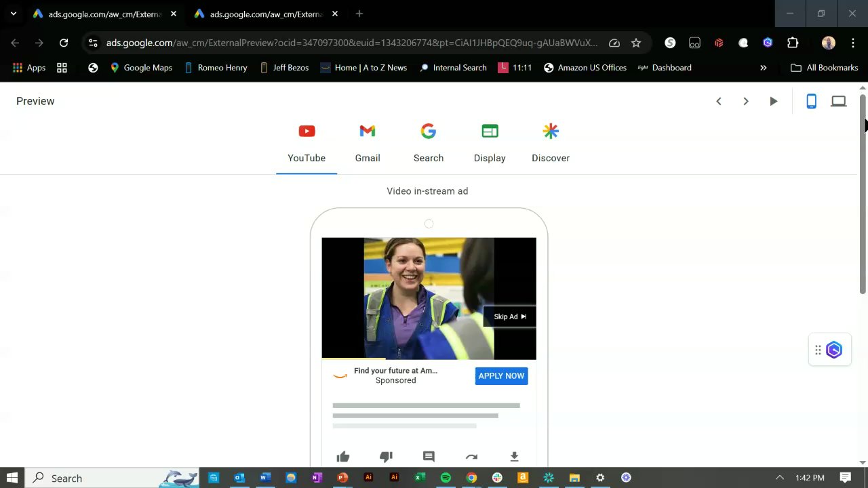Play the ad preview slideshow
The width and height of the screenshot is (868, 488).
pos(774,101)
